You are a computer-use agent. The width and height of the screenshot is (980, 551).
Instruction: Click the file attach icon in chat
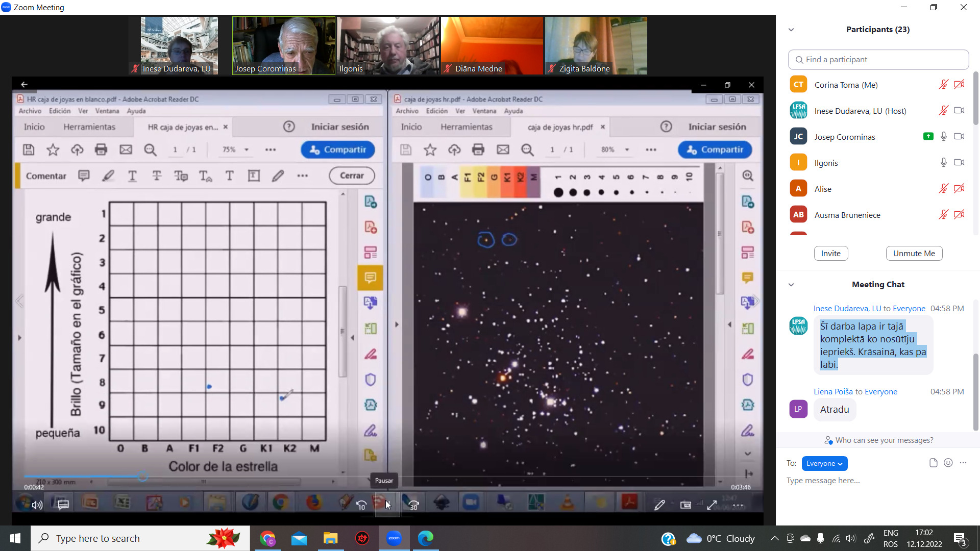click(933, 463)
